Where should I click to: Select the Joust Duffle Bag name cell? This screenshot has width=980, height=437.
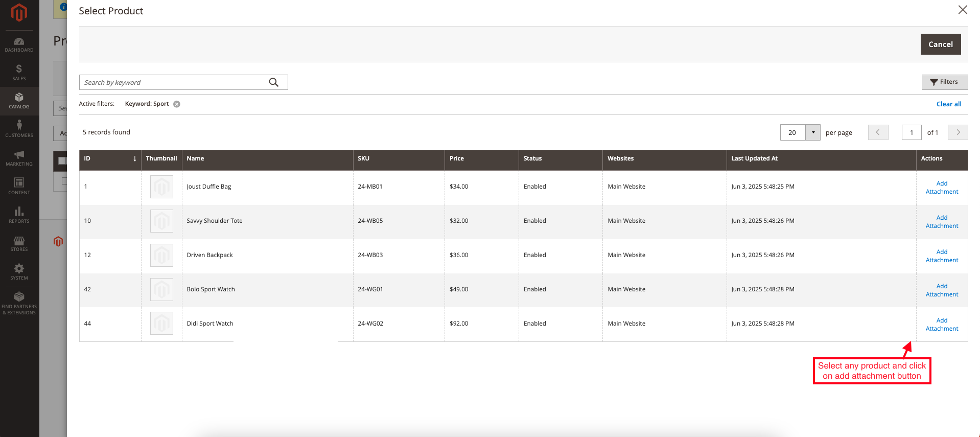[267, 187]
